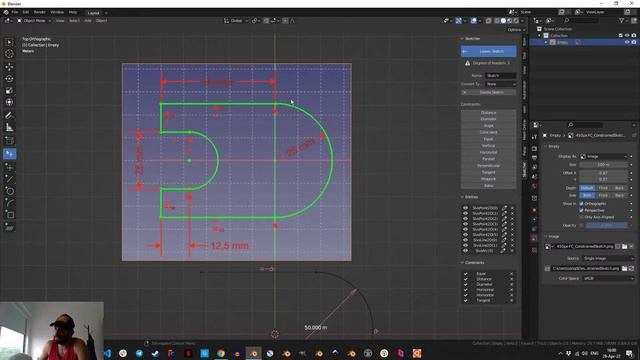Toggle the Tangent constraint checkmark
The width and height of the screenshot is (640, 360).
[466, 300]
